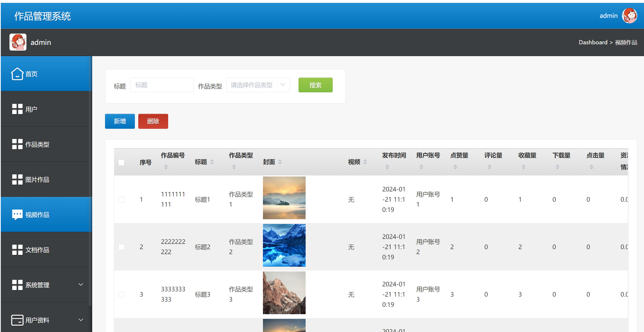Click the grid icon beside 用户
The image size is (644, 332).
[x=17, y=109]
